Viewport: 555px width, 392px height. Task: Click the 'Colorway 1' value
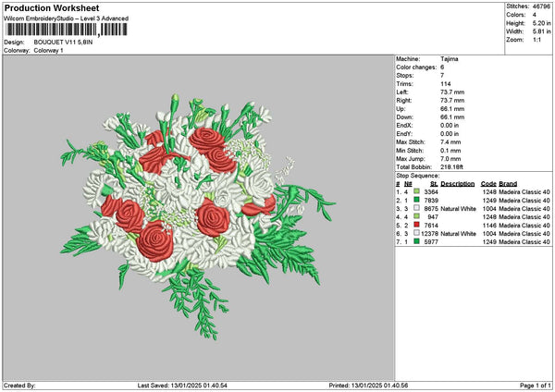click(x=48, y=51)
